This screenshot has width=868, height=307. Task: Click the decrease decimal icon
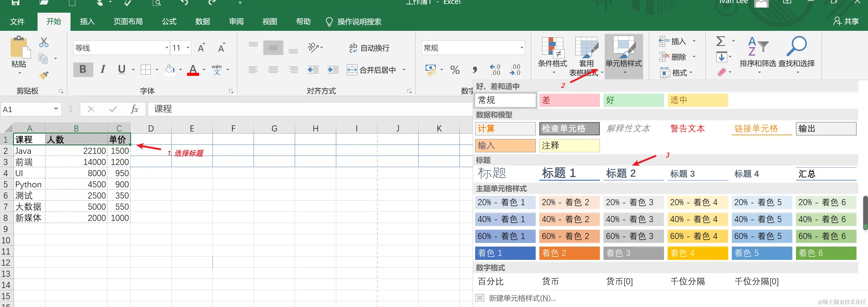point(515,69)
